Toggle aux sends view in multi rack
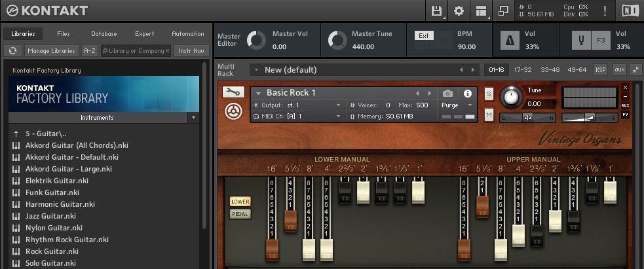644x269 pixels. (x=619, y=70)
